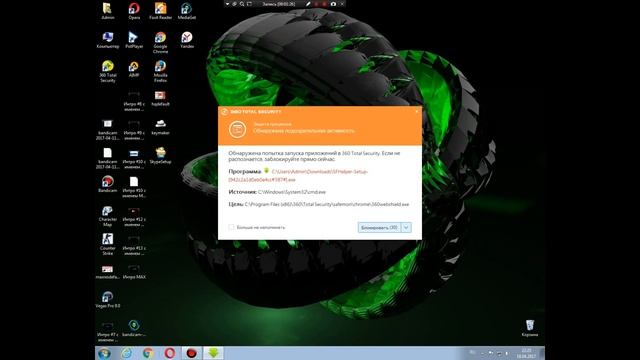640x360 pixels.
Task: Launch Chrome from the taskbar
Action: (148, 353)
